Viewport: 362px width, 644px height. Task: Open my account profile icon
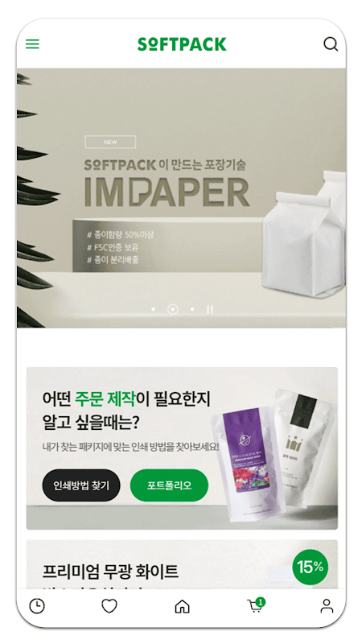click(327, 606)
